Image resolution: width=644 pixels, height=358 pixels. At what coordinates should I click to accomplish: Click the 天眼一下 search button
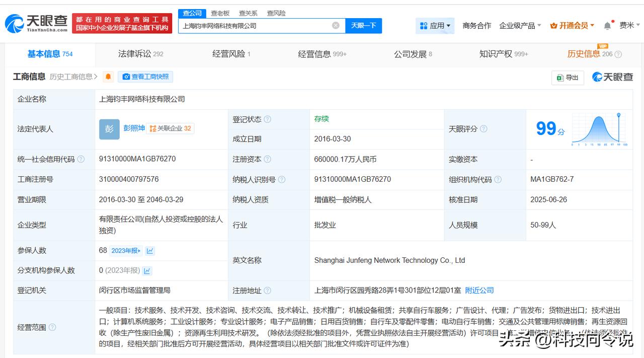[364, 26]
